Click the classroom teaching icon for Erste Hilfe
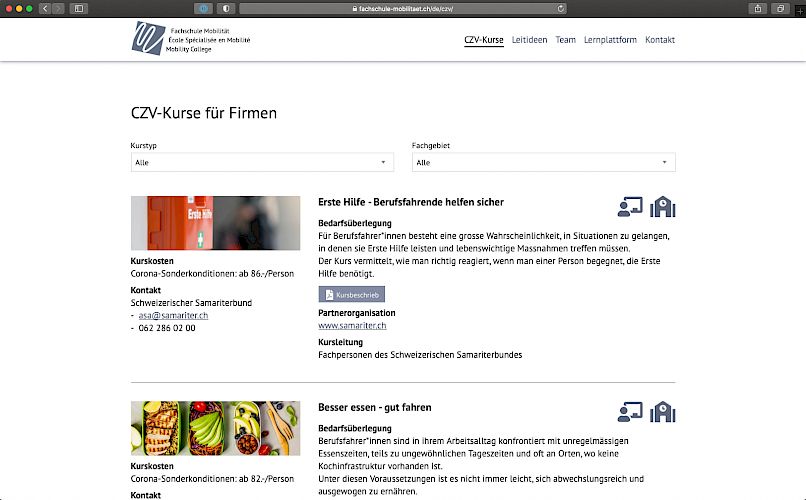This screenshot has height=500, width=806. pos(630,207)
